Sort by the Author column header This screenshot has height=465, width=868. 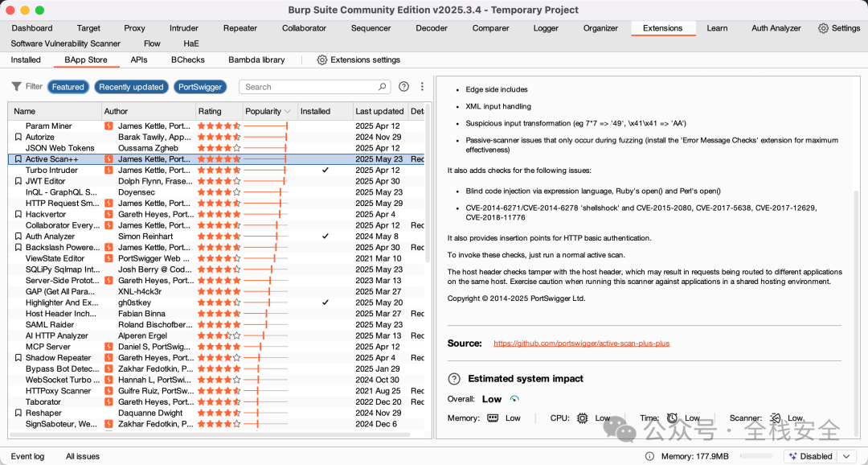(x=149, y=111)
